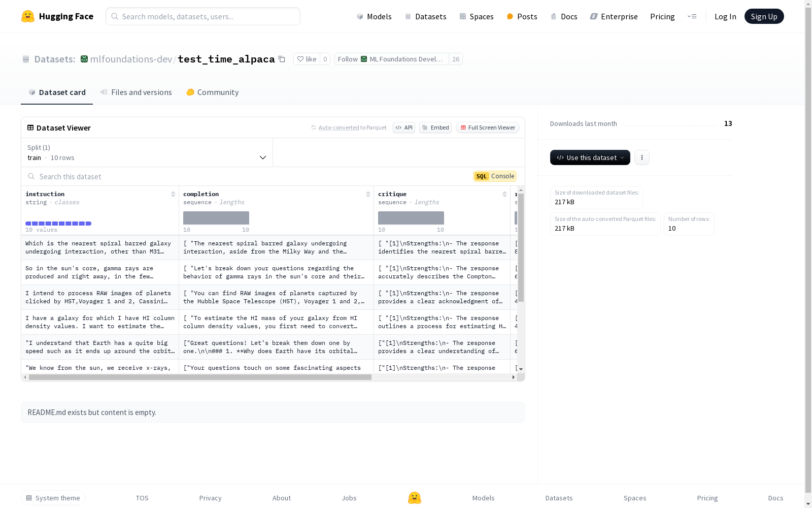Click the follower count 26
The image size is (812, 508).
(456, 59)
